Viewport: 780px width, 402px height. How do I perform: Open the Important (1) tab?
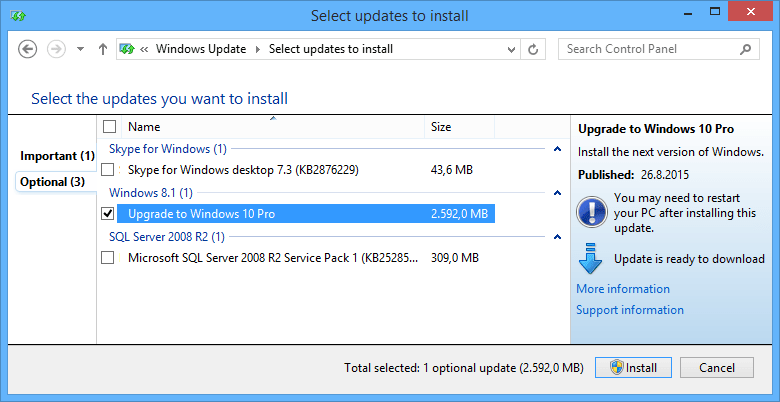coord(57,156)
